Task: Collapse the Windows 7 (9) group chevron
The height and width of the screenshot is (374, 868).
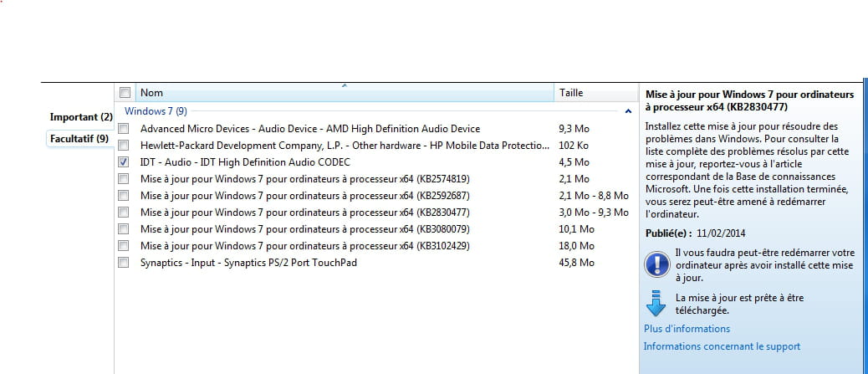Action: [x=628, y=111]
